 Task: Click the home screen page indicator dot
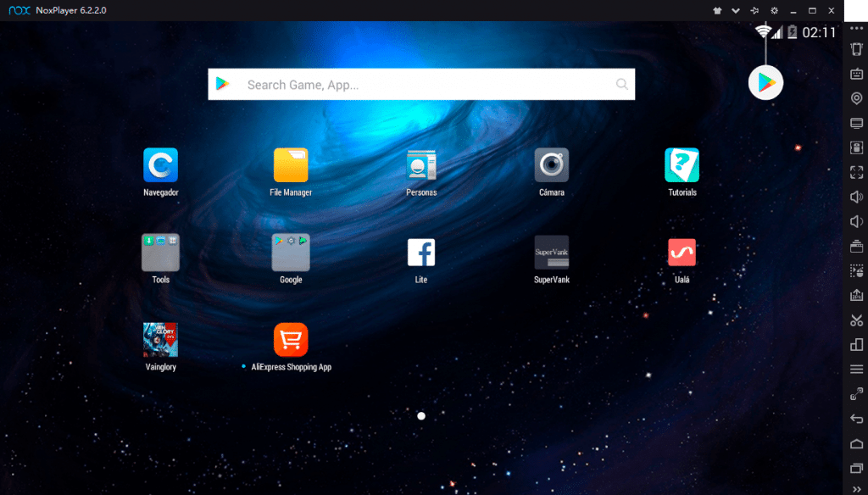pos(421,416)
